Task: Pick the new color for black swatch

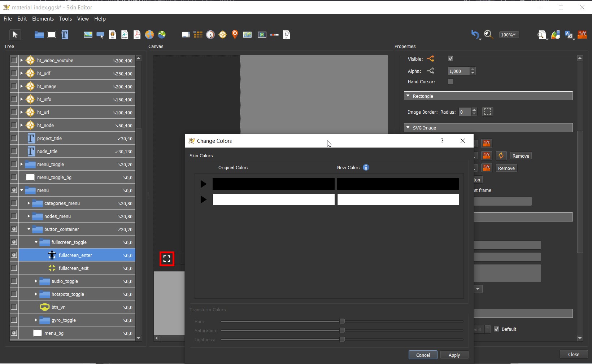Action: tap(398, 184)
